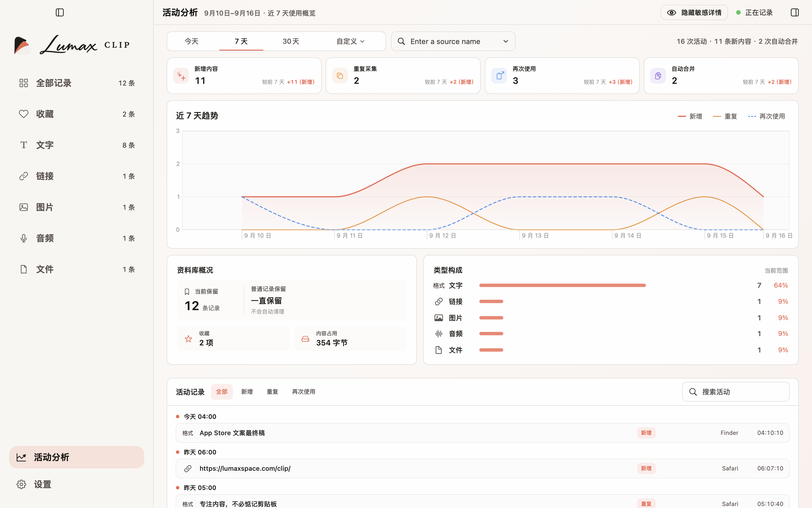This screenshot has width=812, height=508.
Task: Click the 搜索活动 search field
Action: pyautogui.click(x=736, y=392)
